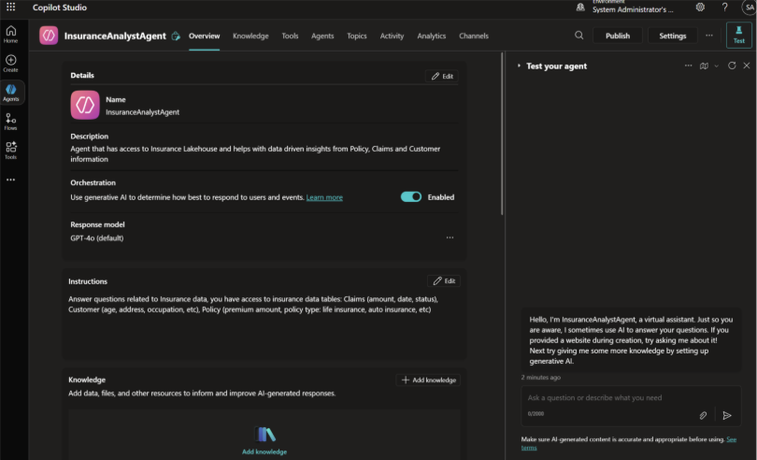
Task: Select Agents in left sidebar
Action: (x=11, y=92)
